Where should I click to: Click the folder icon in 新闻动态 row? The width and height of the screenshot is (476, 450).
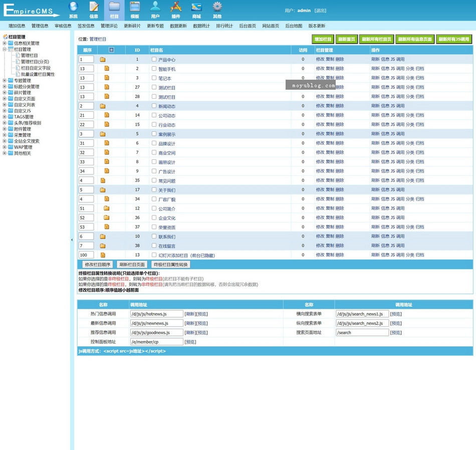pos(103,106)
